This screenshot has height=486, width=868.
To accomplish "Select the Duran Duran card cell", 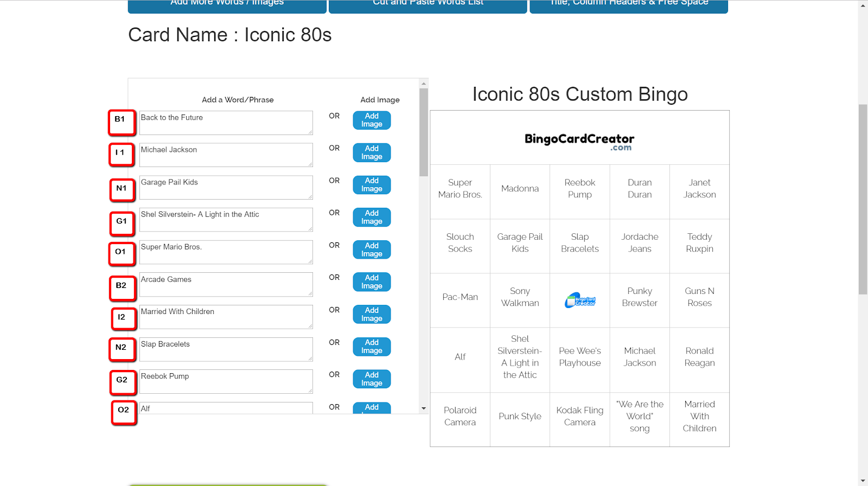I will click(x=640, y=192).
